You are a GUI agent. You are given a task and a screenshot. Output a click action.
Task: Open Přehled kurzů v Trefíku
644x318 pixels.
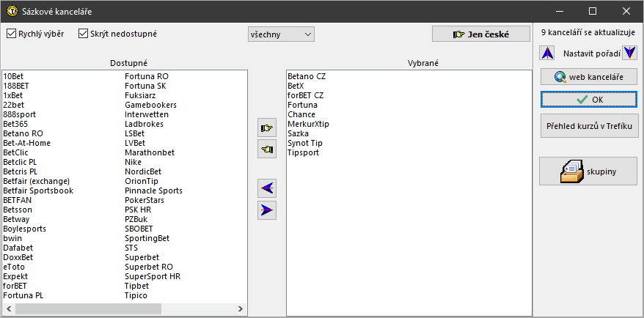coord(589,125)
